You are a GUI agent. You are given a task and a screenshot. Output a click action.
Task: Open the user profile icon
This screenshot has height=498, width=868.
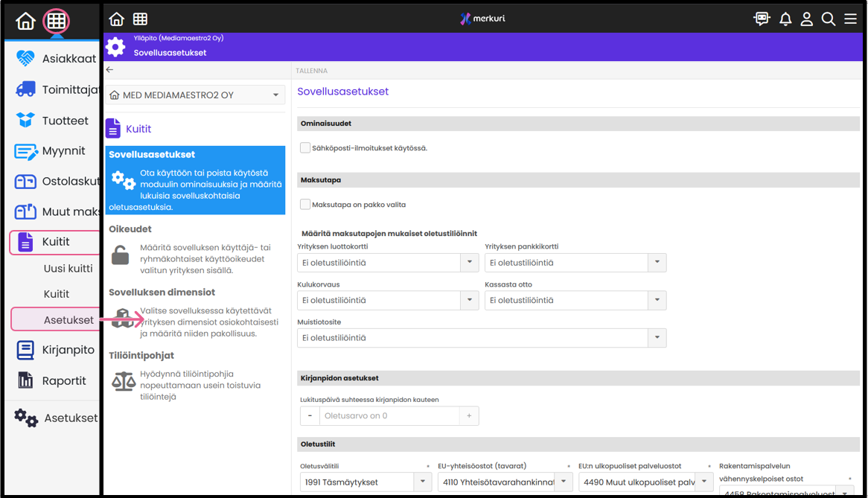[806, 19]
